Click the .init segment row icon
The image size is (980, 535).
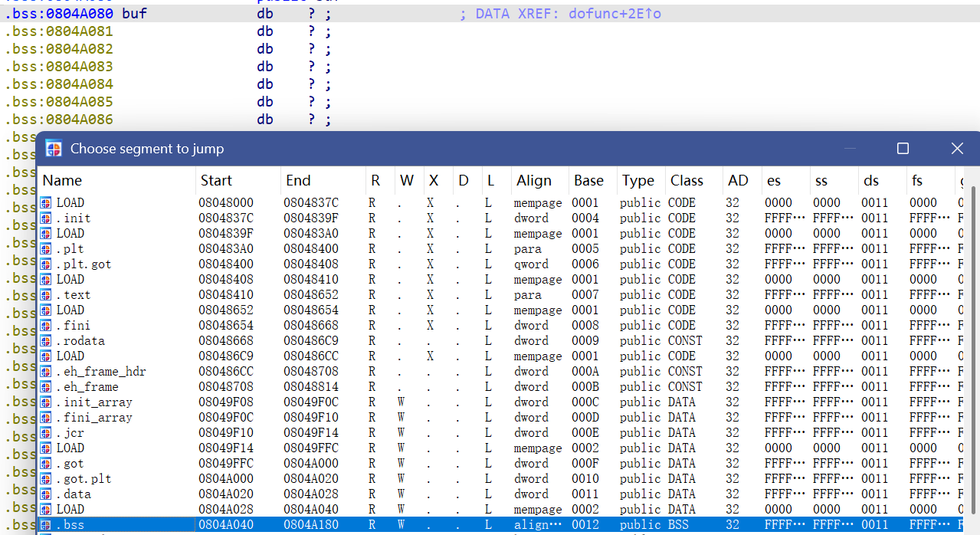pyautogui.click(x=46, y=218)
